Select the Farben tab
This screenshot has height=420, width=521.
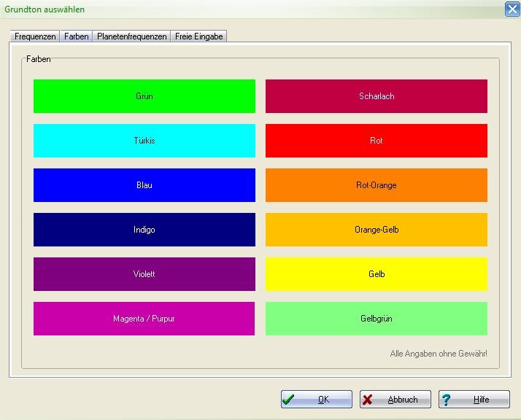77,36
